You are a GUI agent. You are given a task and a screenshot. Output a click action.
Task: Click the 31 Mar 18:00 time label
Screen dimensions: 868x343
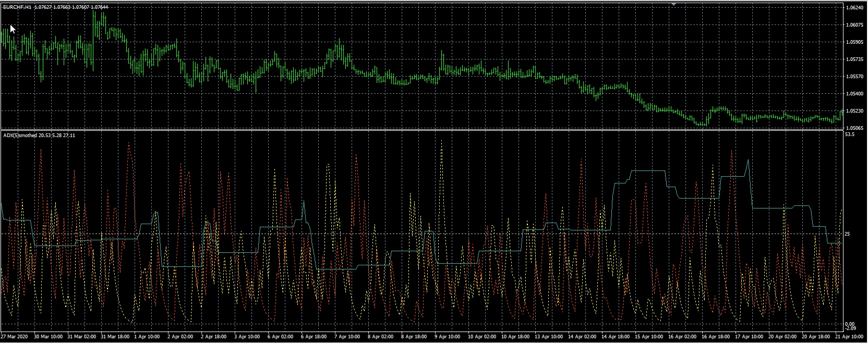coord(115,337)
